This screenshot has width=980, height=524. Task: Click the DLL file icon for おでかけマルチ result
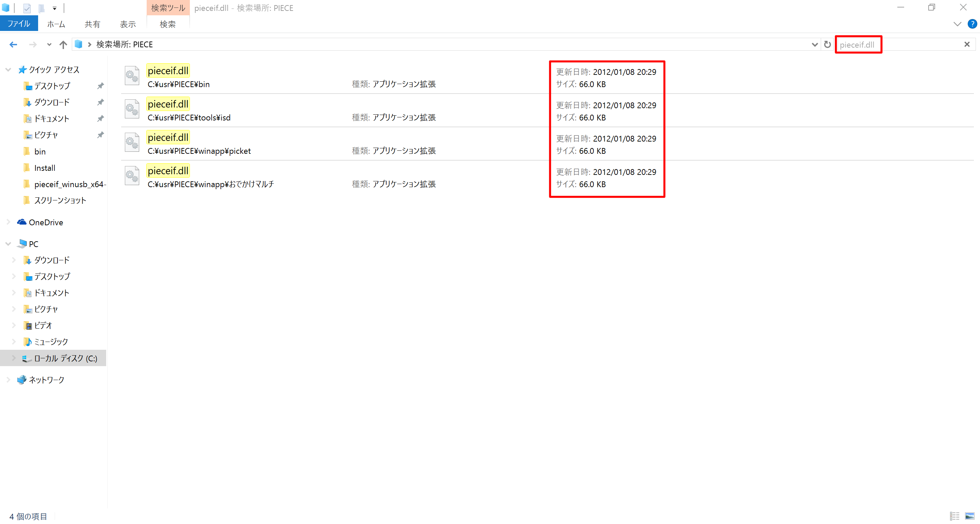pyautogui.click(x=132, y=176)
